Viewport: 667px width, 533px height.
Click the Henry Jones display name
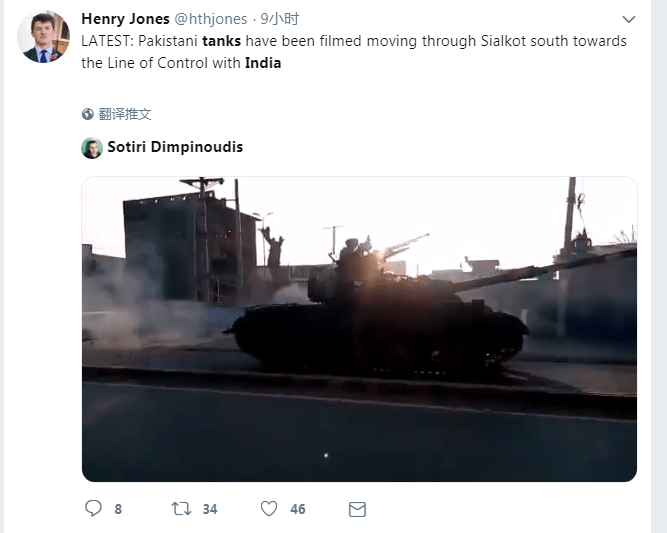[125, 19]
